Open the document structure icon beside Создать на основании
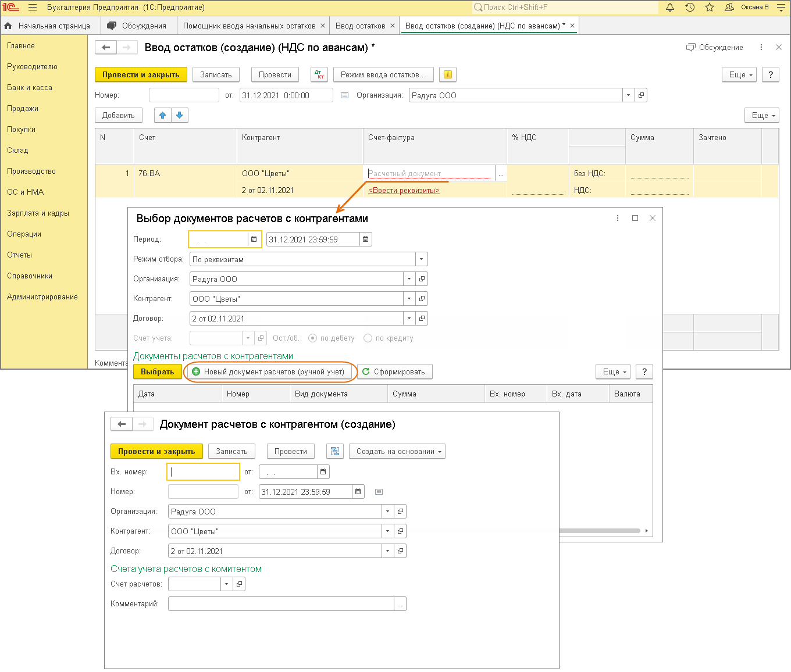The width and height of the screenshot is (791, 672). point(334,451)
